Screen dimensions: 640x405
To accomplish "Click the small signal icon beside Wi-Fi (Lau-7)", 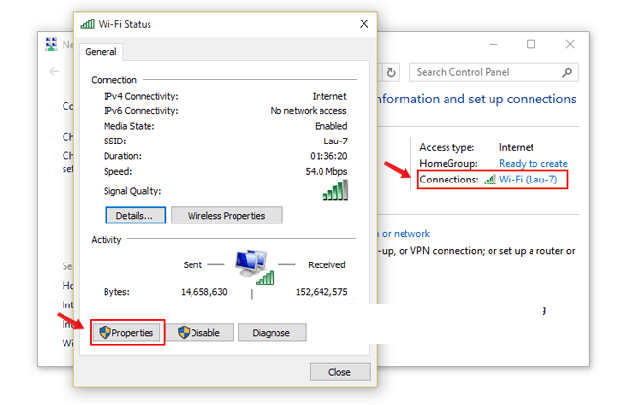I will [490, 179].
